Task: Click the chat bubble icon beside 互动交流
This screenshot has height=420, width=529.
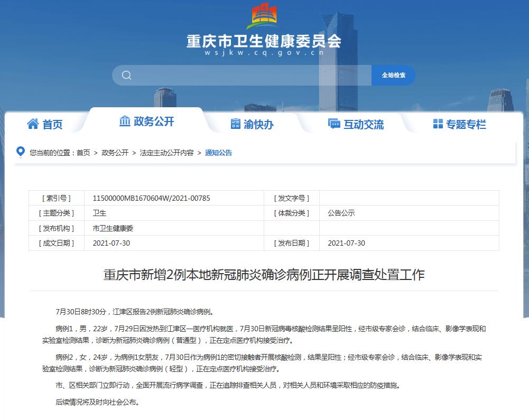Action: 334,124
